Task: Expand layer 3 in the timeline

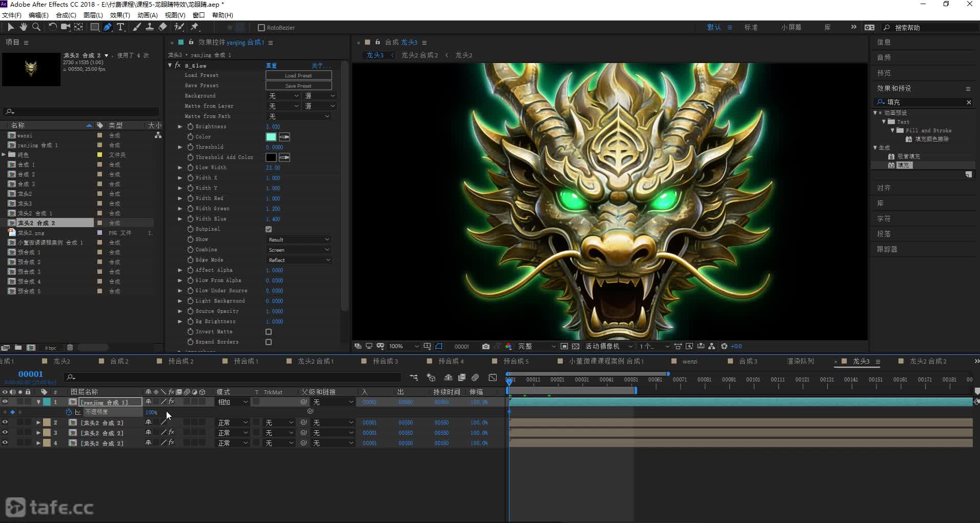Action: pos(38,433)
